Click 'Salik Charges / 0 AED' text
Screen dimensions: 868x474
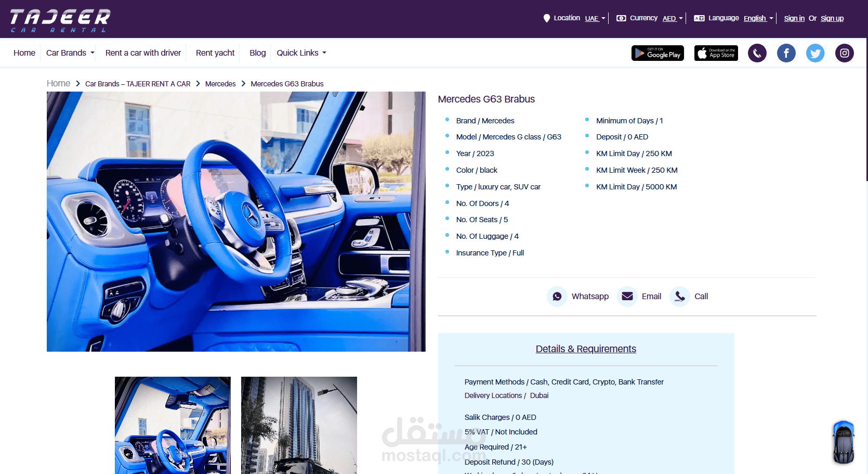(500, 417)
